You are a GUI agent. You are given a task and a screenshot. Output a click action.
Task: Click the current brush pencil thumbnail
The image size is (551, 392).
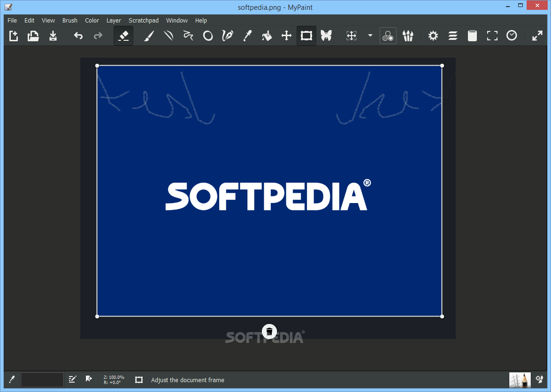520,380
